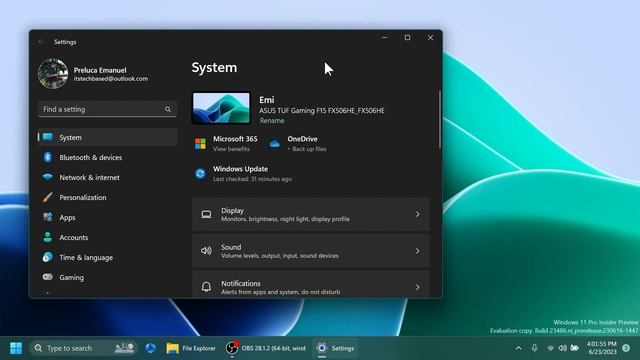Click the Preluca Emanuel account name
640x360 pixels.
point(100,70)
